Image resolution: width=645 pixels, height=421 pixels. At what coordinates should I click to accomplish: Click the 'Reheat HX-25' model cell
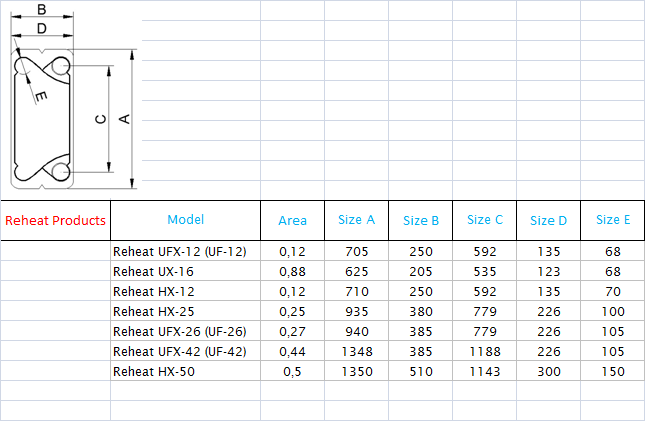(x=186, y=312)
